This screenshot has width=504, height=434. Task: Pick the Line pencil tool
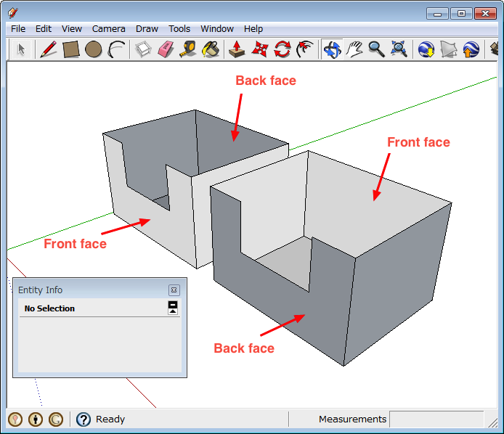point(49,49)
